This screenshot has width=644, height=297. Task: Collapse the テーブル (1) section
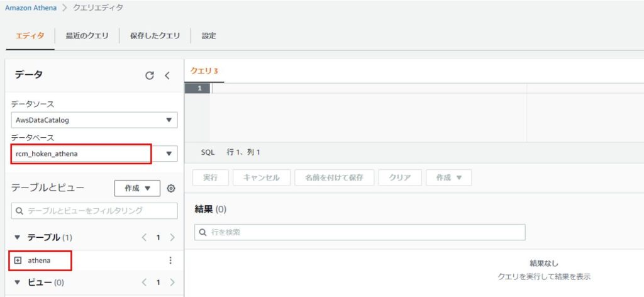pyautogui.click(x=17, y=237)
